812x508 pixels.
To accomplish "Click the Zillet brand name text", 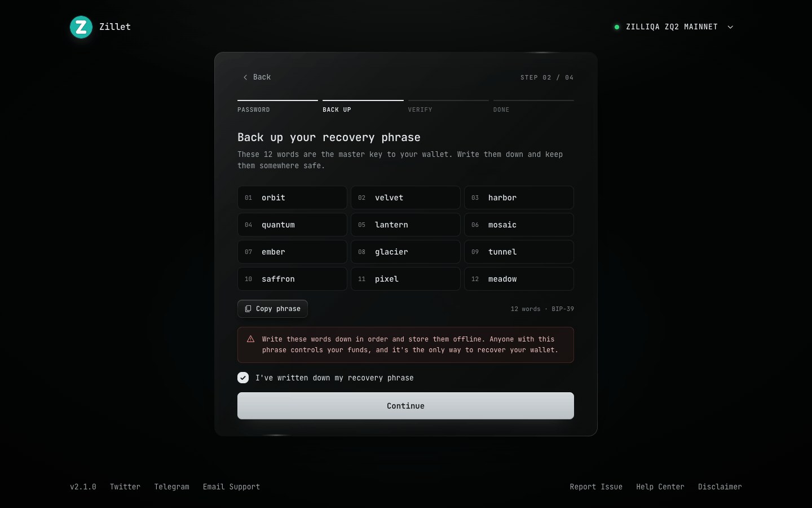I will pos(115,27).
